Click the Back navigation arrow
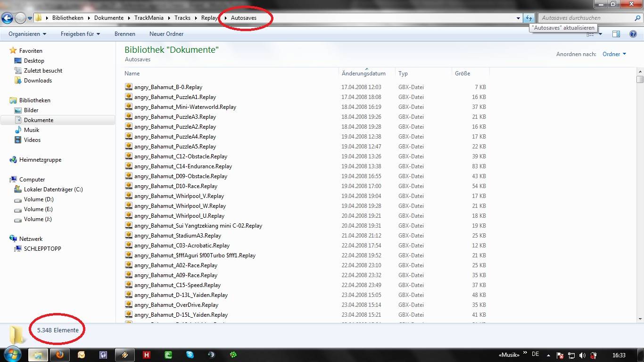Screen dimensions: 644x362 [x=7, y=18]
